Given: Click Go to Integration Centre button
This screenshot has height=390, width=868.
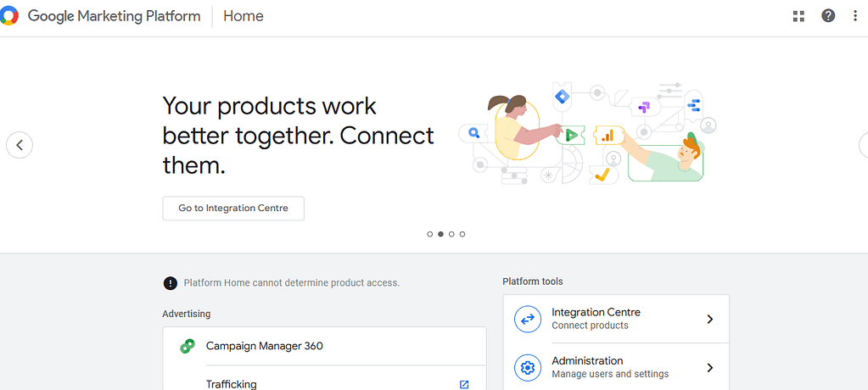Looking at the screenshot, I should click(233, 209).
